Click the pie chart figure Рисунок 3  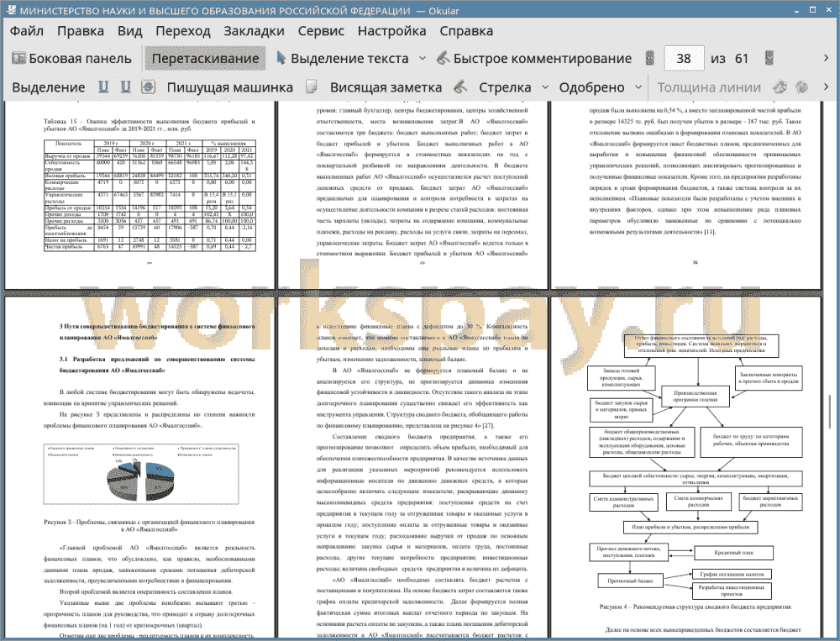point(141,474)
